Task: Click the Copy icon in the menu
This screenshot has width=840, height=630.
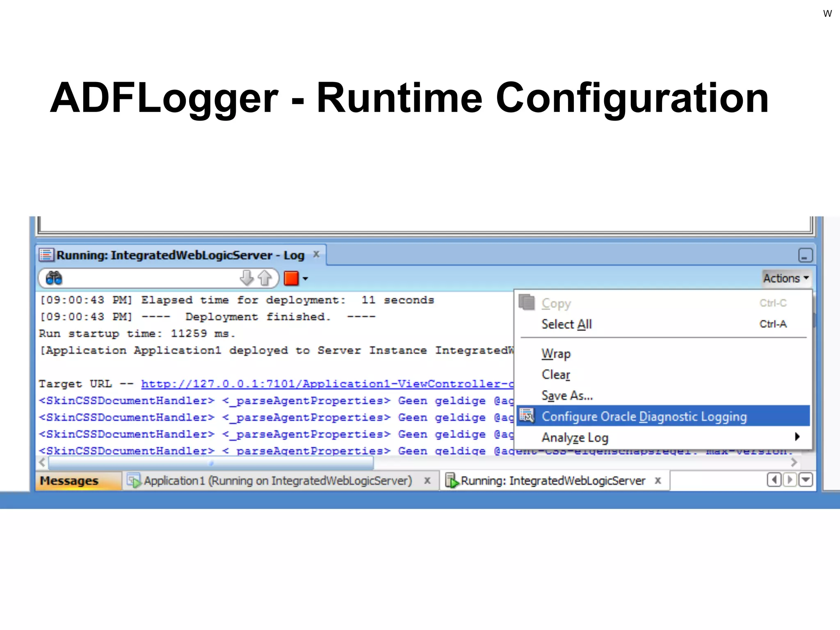Action: tap(527, 302)
